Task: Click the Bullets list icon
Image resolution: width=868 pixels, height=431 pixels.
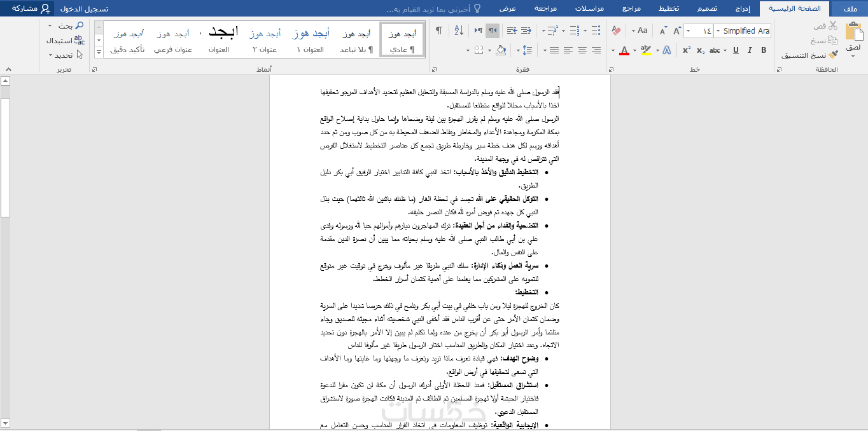Action: click(x=596, y=31)
